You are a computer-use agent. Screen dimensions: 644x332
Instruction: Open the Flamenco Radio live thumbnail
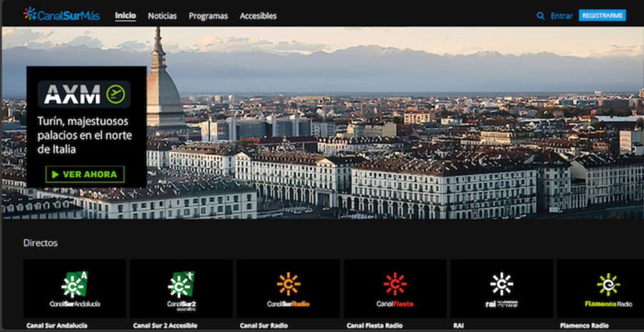coord(601,289)
